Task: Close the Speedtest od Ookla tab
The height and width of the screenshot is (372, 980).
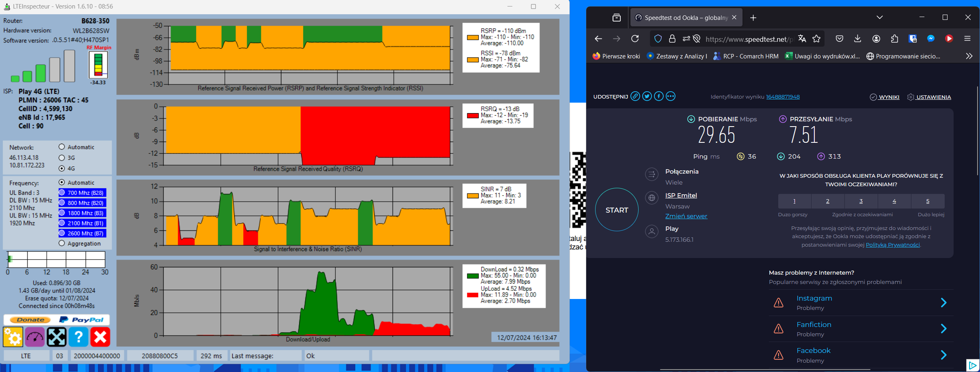Action: (734, 17)
